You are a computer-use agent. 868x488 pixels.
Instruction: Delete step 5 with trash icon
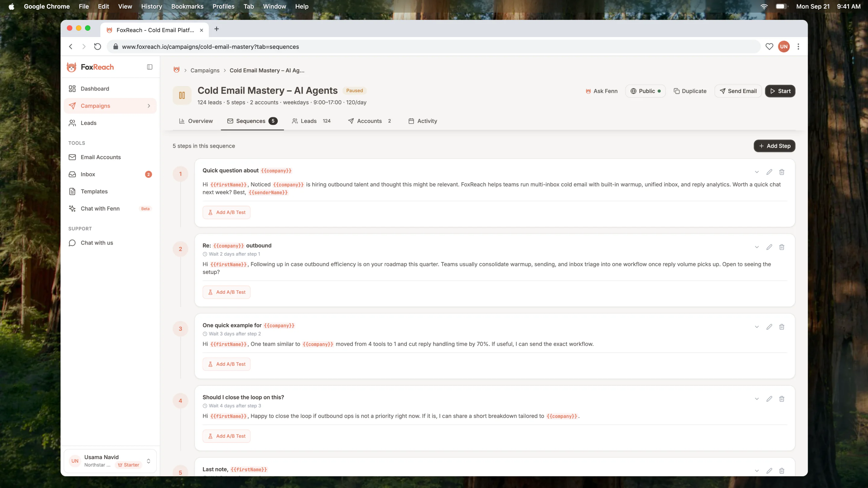tap(782, 471)
